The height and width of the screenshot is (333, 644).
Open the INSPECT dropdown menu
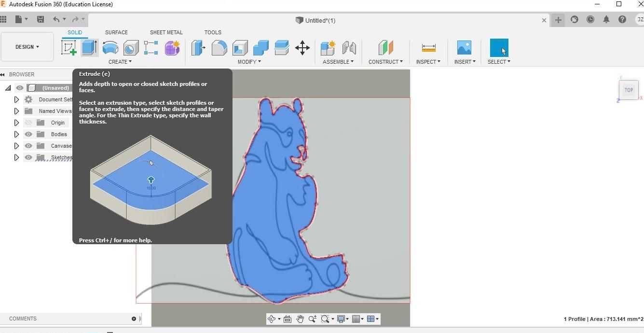(428, 62)
